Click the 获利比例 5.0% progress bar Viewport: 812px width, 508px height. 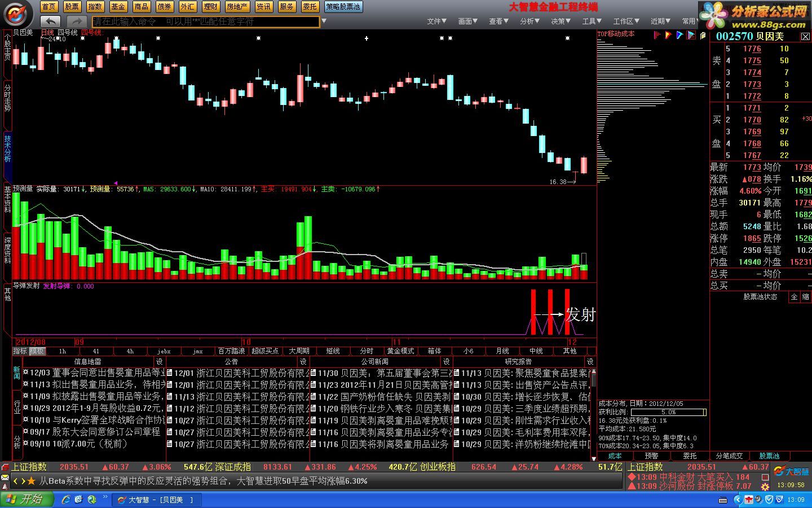(669, 413)
